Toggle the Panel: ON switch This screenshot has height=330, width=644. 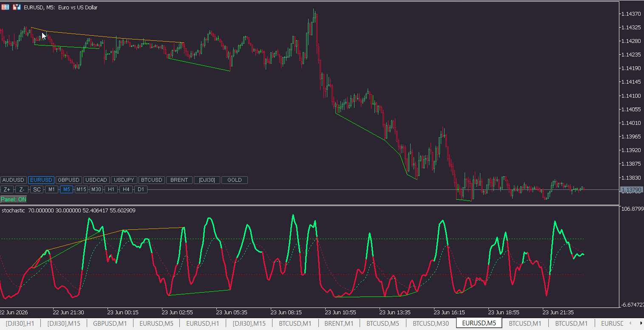tap(14, 199)
